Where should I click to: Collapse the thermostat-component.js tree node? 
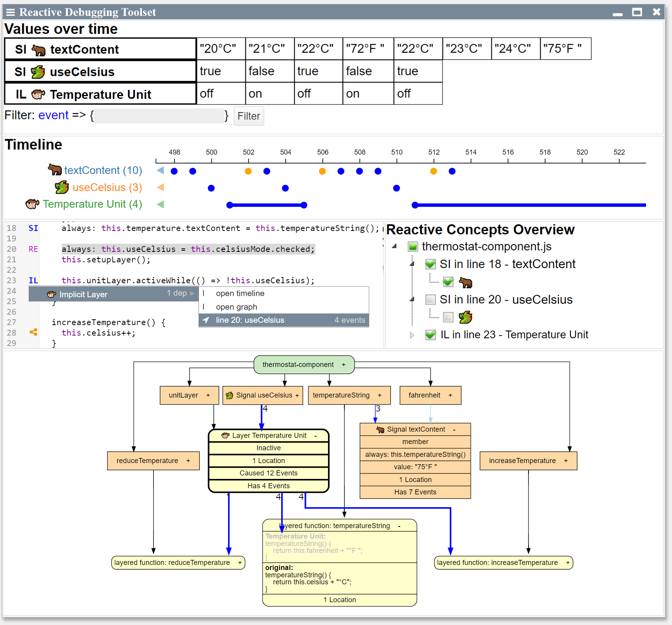point(394,246)
